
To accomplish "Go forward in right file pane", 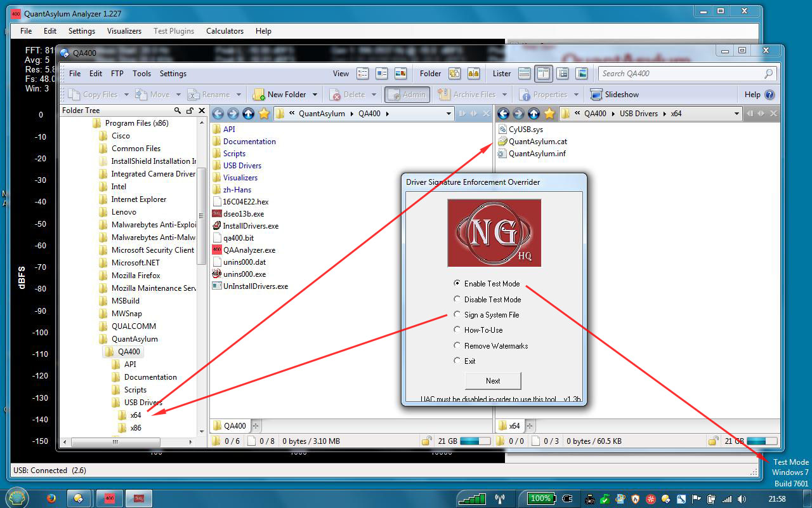I will [518, 114].
